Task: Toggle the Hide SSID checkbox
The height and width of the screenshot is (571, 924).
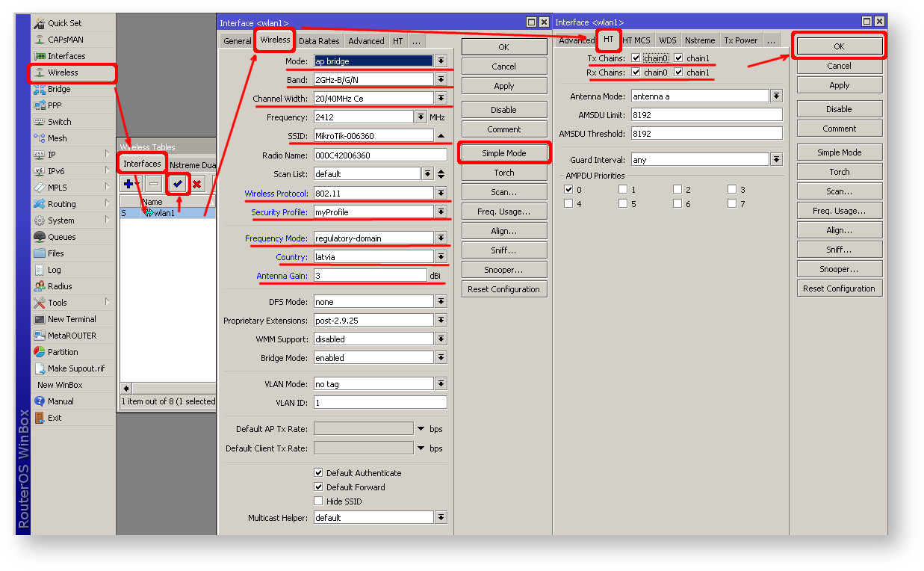Action: (x=319, y=501)
